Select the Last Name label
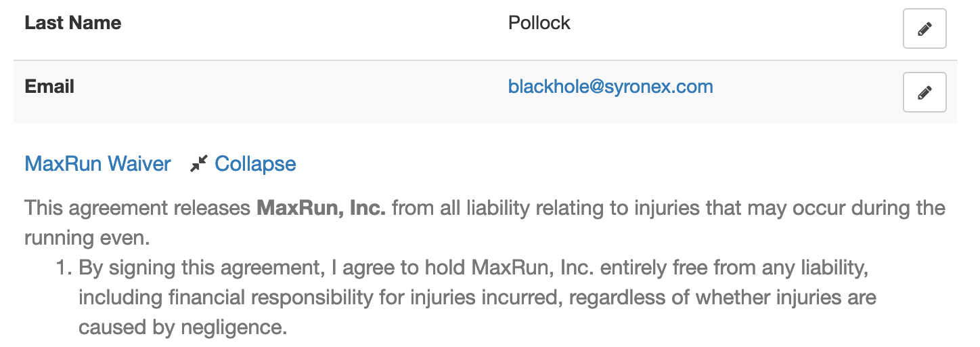The width and height of the screenshot is (980, 347). tap(73, 22)
